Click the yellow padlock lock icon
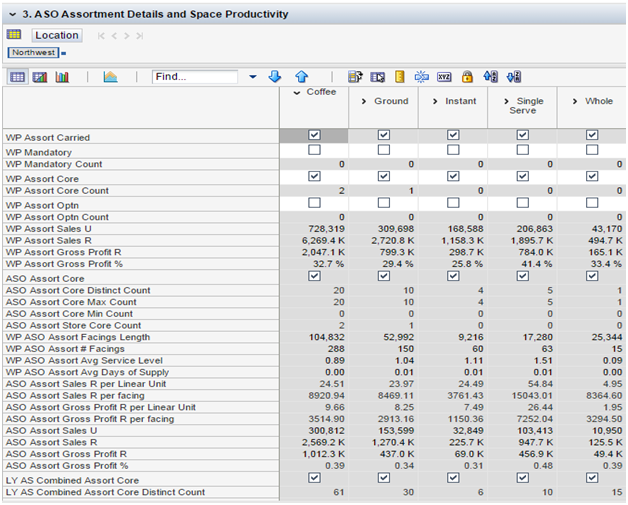This screenshot has height=505, width=628. tap(467, 77)
